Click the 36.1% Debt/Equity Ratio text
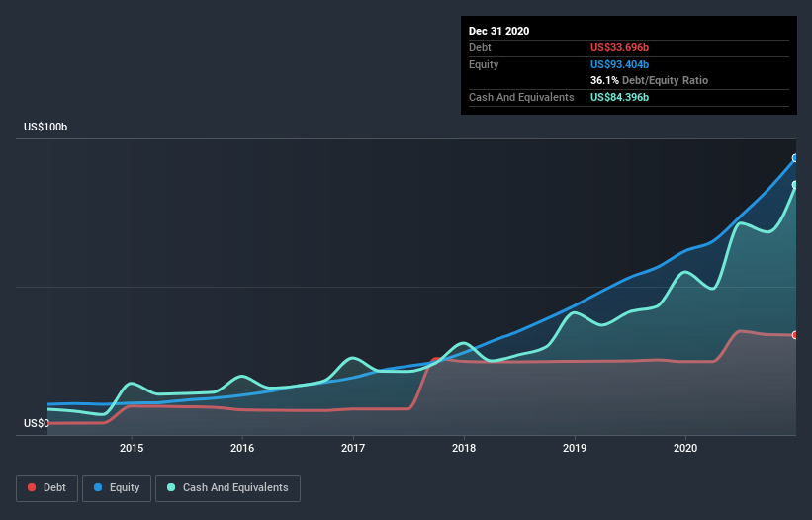 tap(650, 80)
